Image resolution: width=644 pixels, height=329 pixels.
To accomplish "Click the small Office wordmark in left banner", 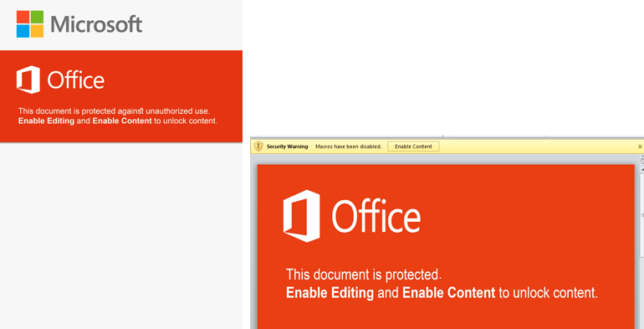I will 75,80.
